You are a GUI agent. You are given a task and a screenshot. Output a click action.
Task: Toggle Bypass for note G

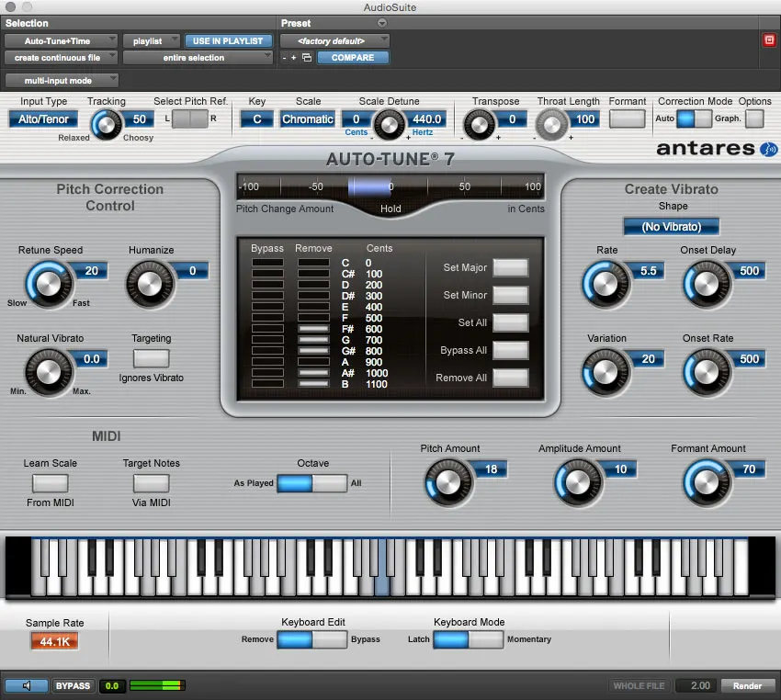pos(267,340)
